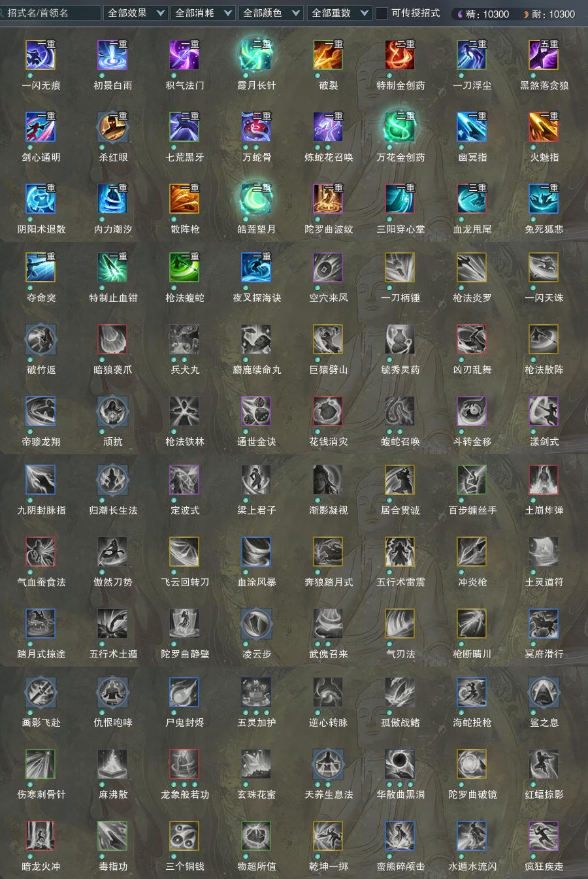Choose the glowing 万花金创药 skill icon
Viewport: 588px width, 879px height.
click(x=400, y=127)
